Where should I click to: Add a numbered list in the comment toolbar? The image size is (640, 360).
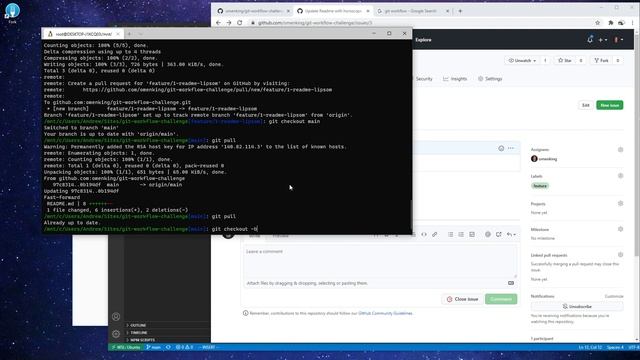click(x=461, y=235)
